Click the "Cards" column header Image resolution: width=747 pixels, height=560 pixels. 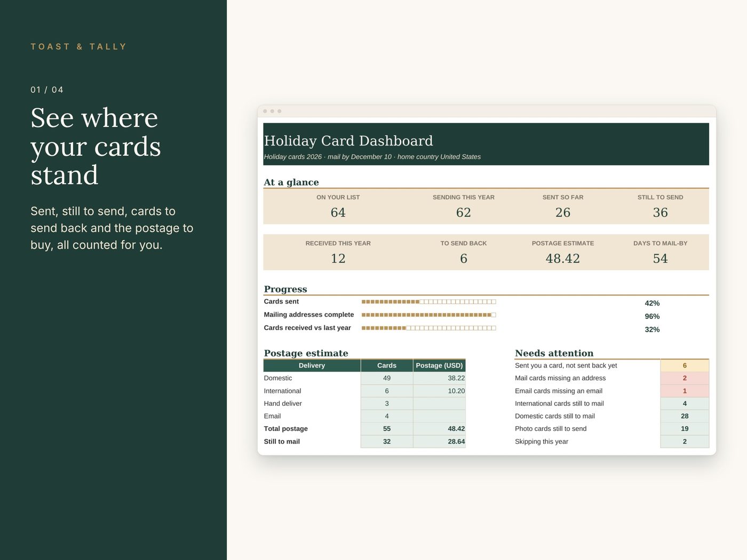[x=387, y=365]
